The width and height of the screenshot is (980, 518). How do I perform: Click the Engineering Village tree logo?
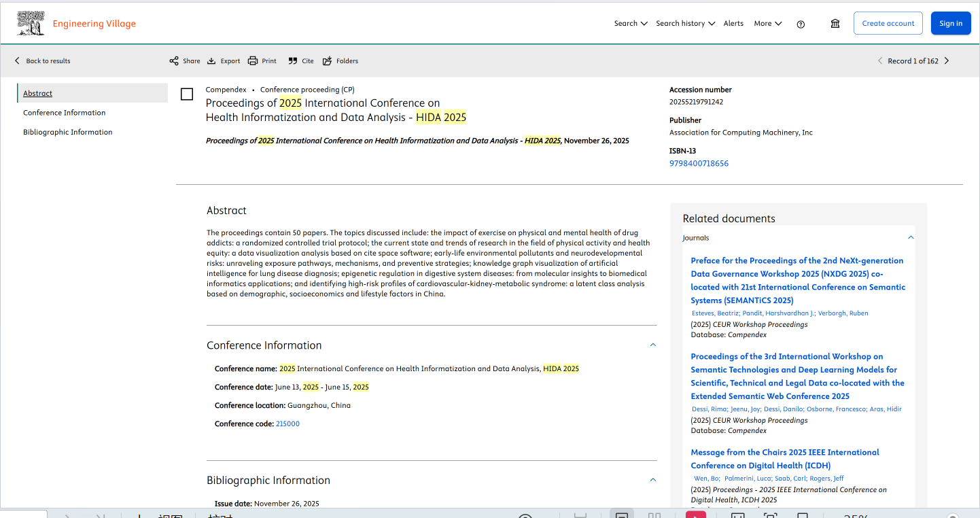31,23
